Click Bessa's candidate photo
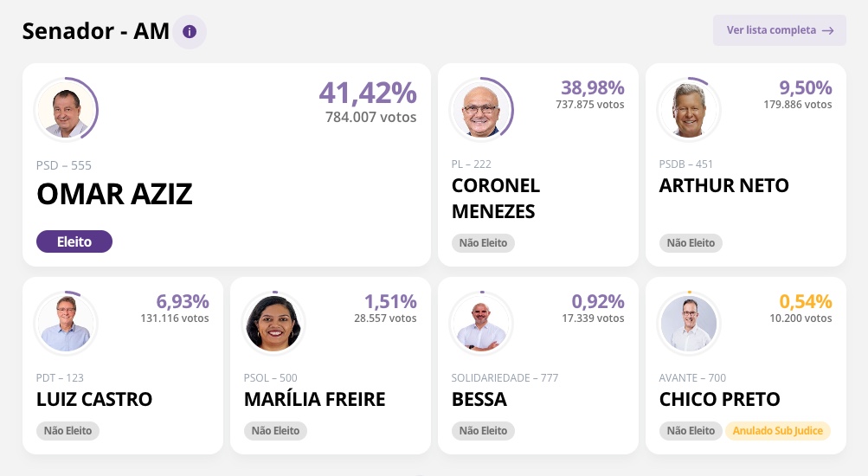This screenshot has height=476, width=868. click(481, 324)
